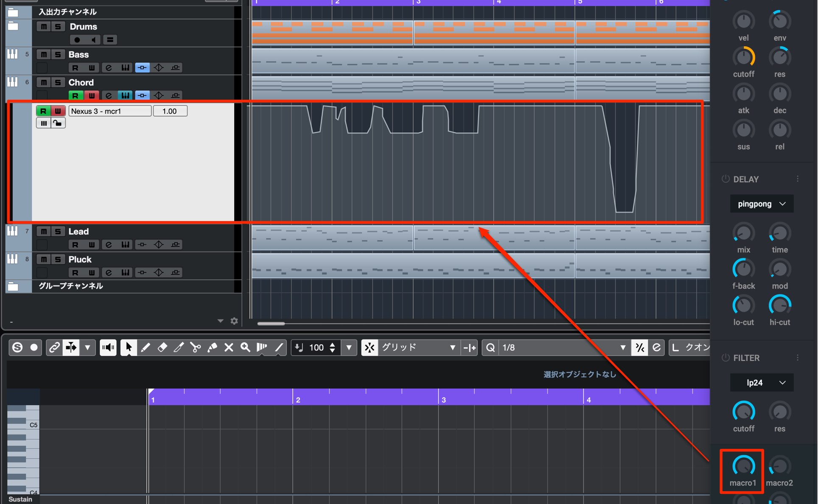Open the FILTER type dropdown lp24
This screenshot has height=504, width=818.
(762, 383)
